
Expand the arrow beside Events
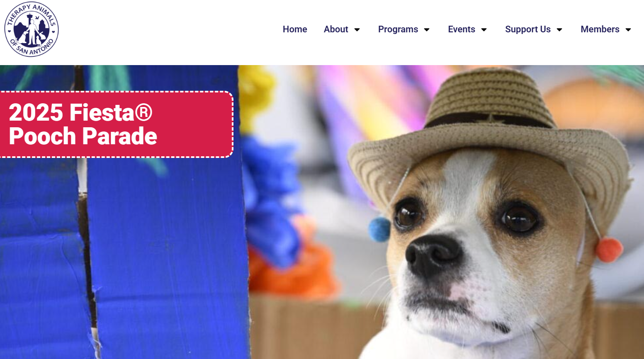coord(484,30)
